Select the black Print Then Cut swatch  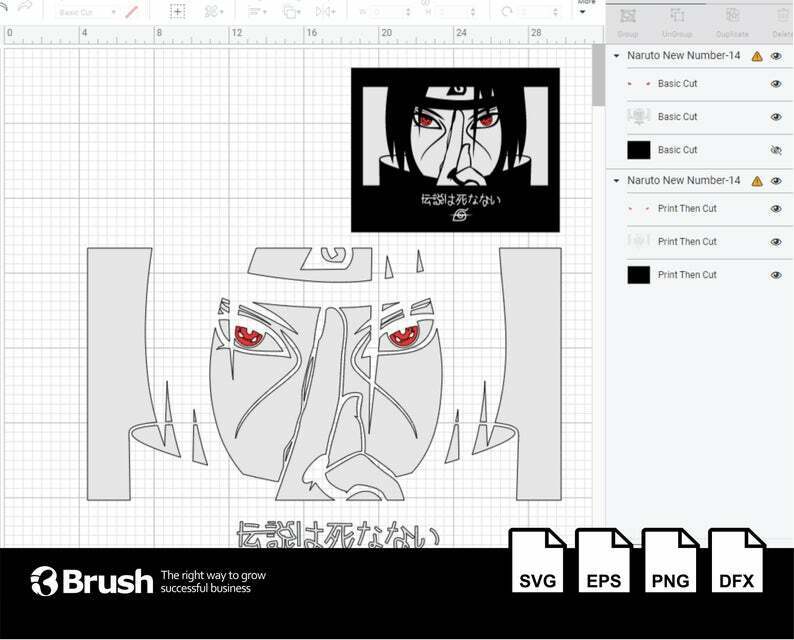[639, 275]
